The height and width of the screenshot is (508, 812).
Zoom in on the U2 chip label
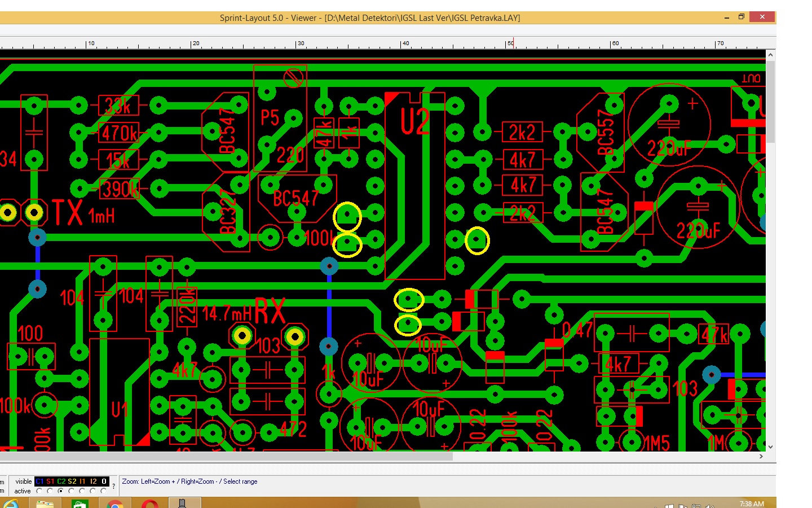(x=414, y=122)
